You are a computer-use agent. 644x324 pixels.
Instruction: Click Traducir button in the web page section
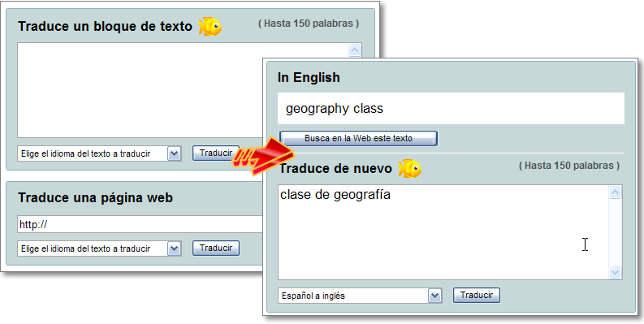point(216,248)
